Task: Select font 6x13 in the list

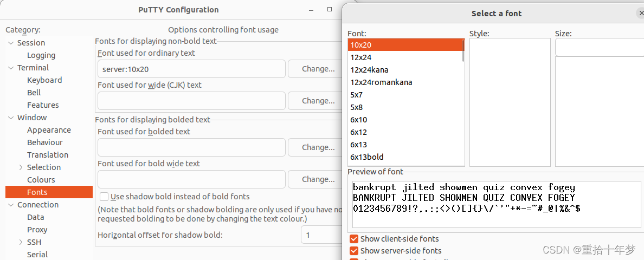Action: [405, 145]
